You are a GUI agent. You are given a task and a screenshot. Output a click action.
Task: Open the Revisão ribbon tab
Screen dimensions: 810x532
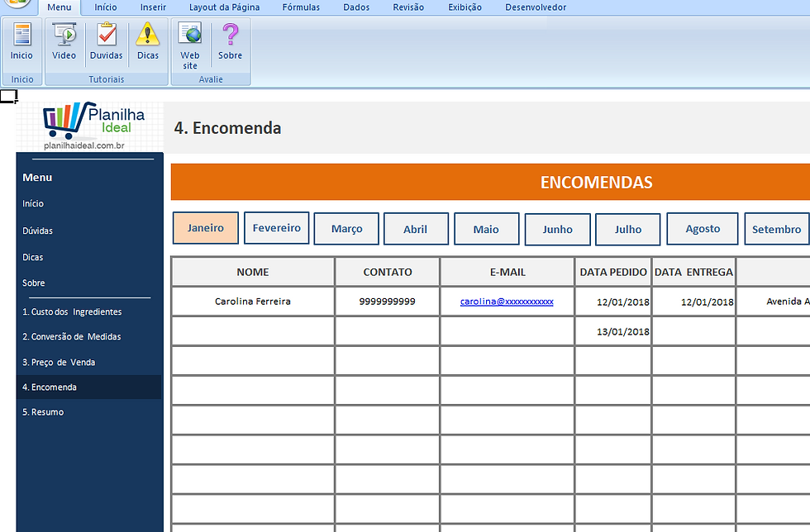[408, 7]
